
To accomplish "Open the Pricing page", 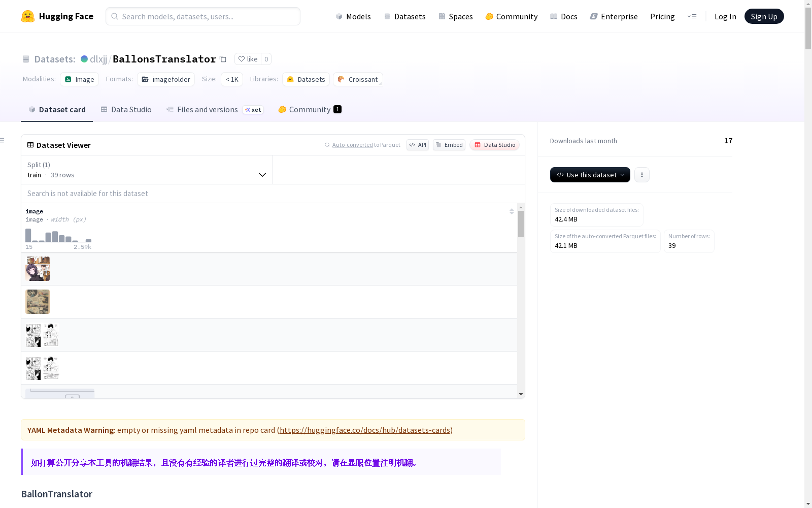I will pyautogui.click(x=662, y=16).
